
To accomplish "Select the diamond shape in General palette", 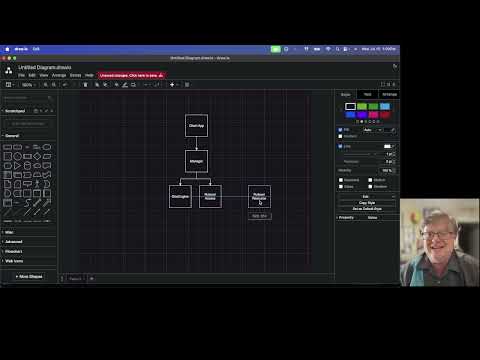I will coord(37,156).
